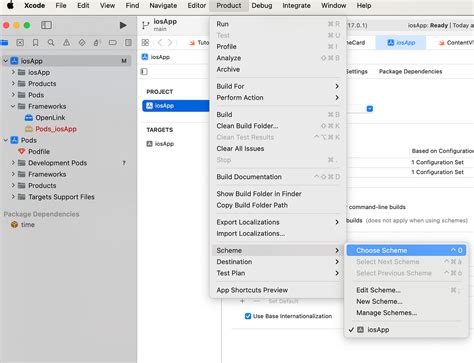Open Build For submenu

point(278,86)
